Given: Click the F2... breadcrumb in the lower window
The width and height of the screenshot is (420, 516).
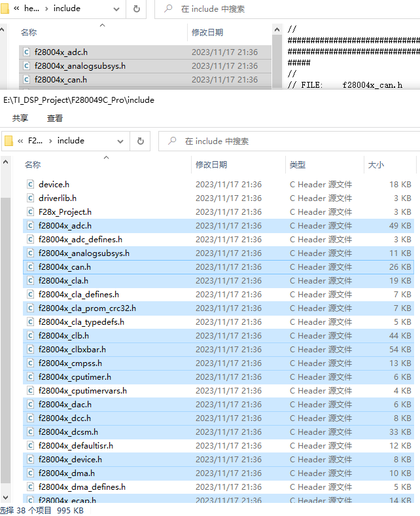Looking at the screenshot, I should (35, 141).
